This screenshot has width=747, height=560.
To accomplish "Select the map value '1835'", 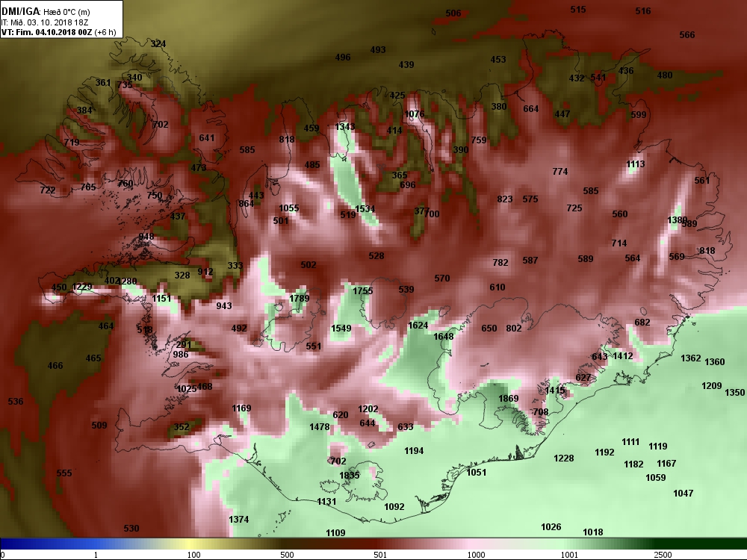I will click(349, 475).
